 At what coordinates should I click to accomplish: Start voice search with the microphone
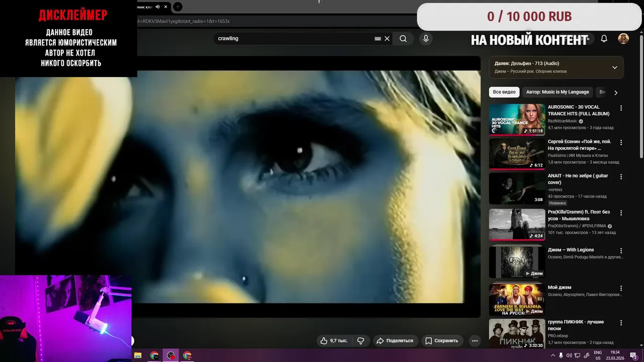426,38
